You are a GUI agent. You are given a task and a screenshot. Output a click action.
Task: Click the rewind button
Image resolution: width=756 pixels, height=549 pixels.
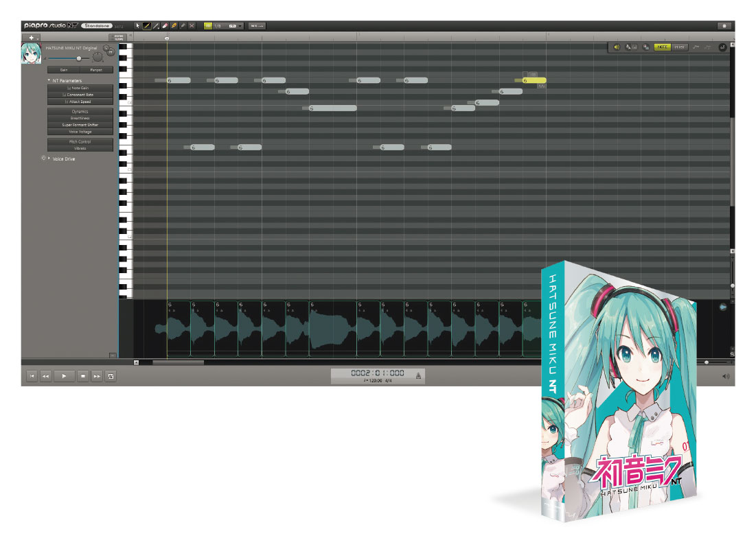coord(45,376)
